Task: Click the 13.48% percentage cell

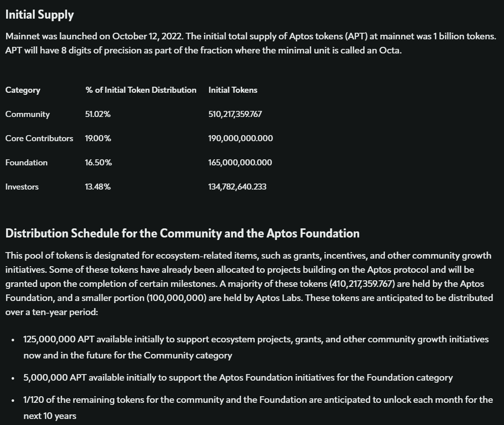Action: click(98, 187)
